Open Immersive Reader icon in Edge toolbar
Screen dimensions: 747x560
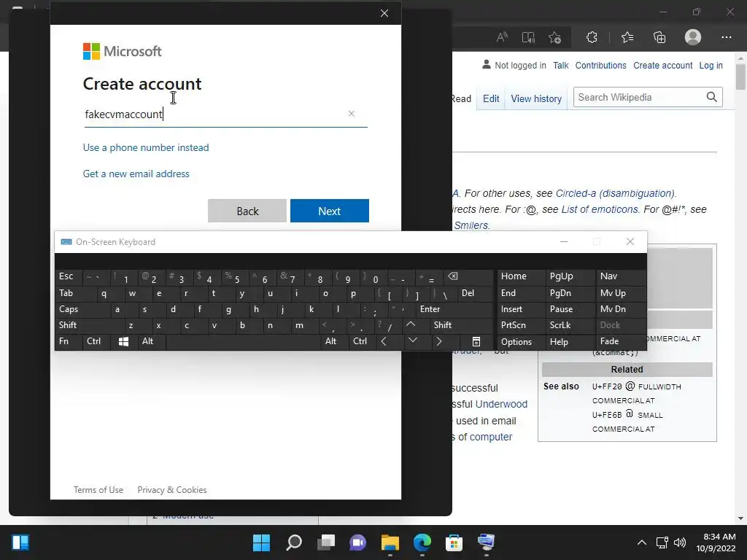point(528,37)
